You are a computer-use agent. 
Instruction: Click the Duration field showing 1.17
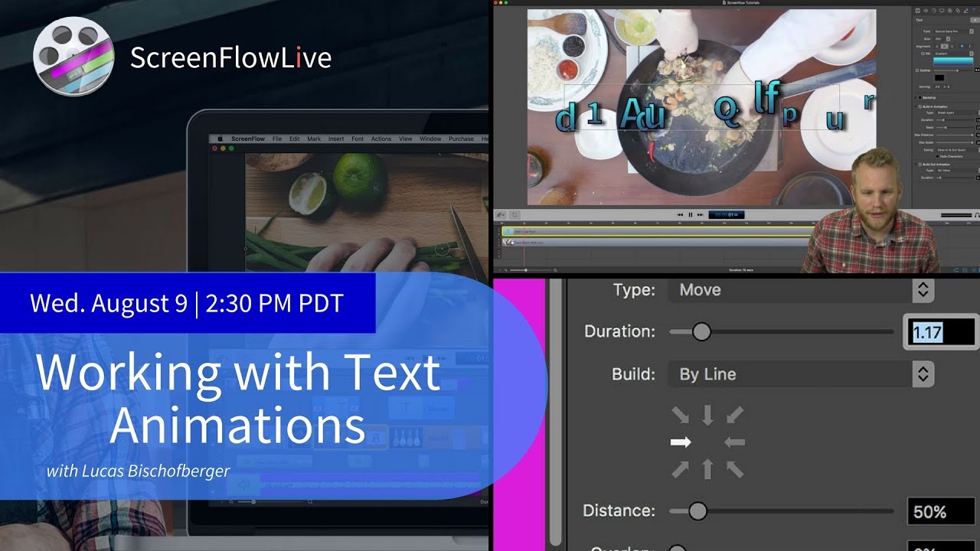click(942, 332)
